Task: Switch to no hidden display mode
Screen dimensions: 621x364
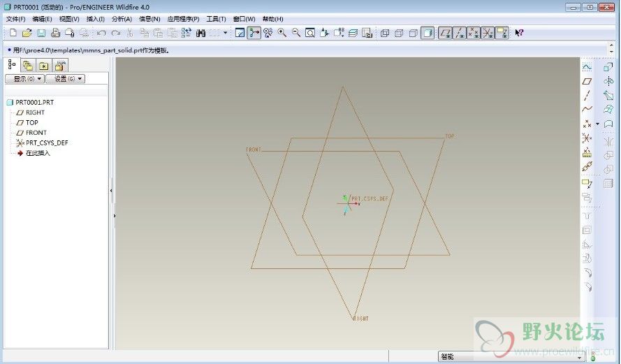Action: (413, 33)
